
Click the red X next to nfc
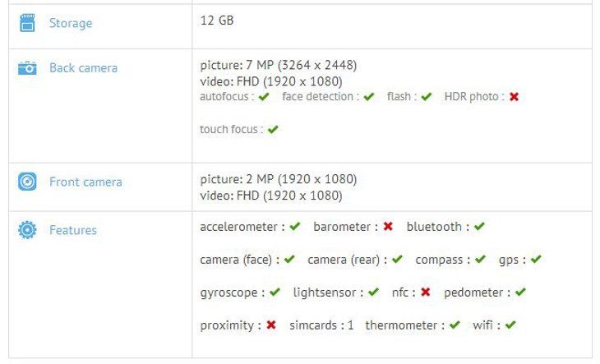(x=425, y=293)
